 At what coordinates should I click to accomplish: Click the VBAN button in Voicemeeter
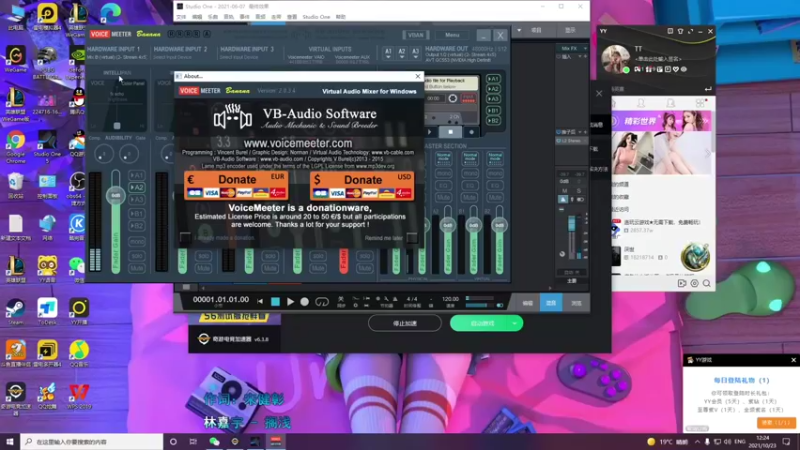point(415,35)
